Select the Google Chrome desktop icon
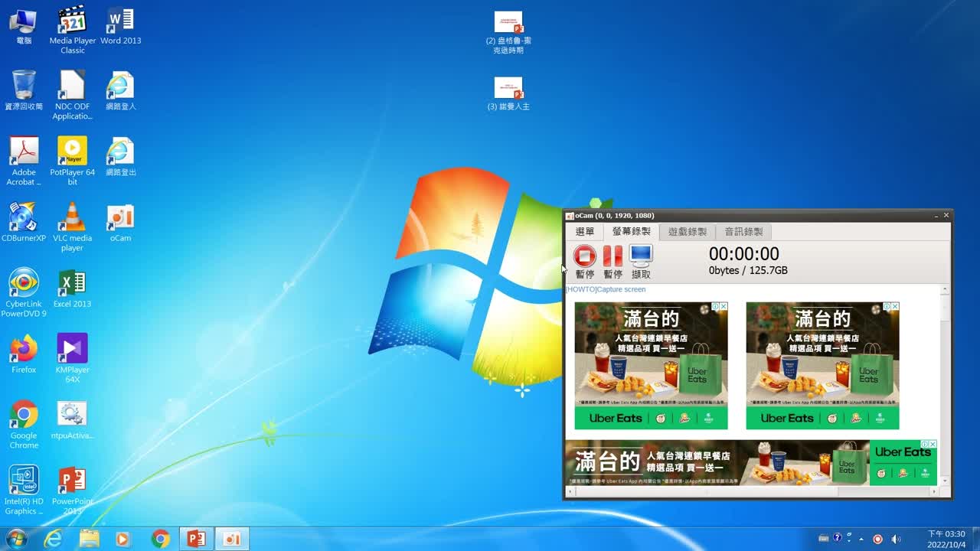Image resolution: width=980 pixels, height=551 pixels. (24, 425)
